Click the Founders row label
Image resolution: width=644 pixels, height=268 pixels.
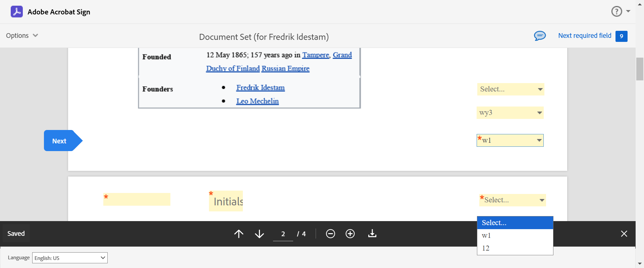pos(158,89)
